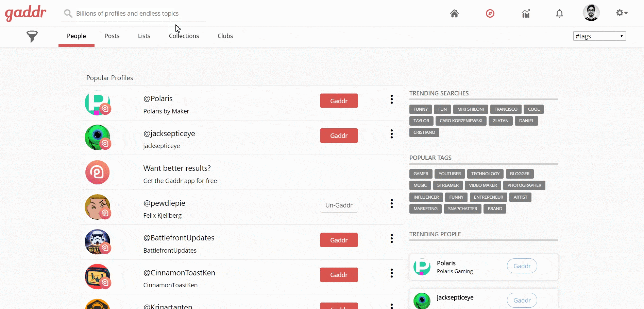Open options menu for @Polaris

click(392, 99)
